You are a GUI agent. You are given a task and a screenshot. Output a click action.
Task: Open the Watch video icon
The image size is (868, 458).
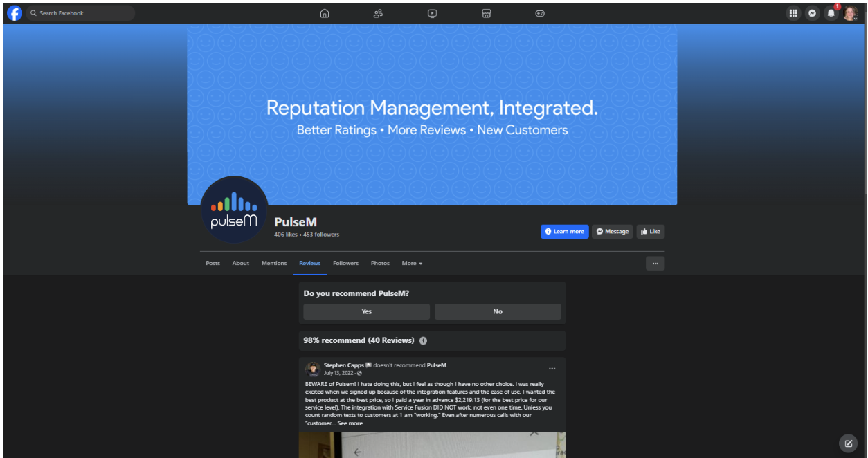pos(432,13)
